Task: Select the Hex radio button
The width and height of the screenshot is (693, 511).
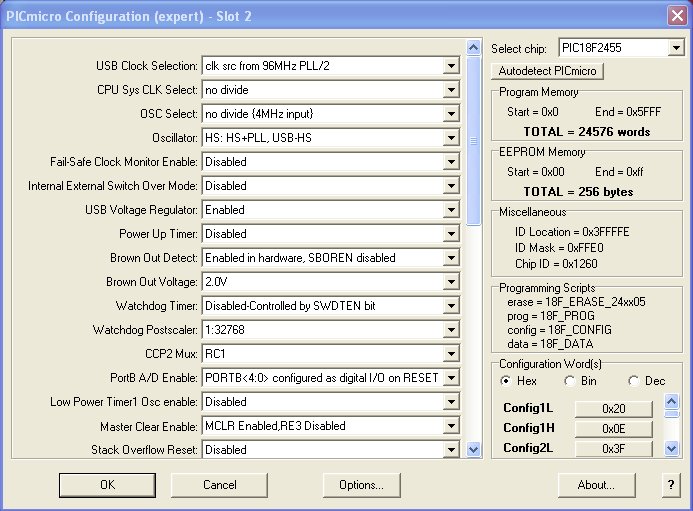Action: [x=506, y=381]
